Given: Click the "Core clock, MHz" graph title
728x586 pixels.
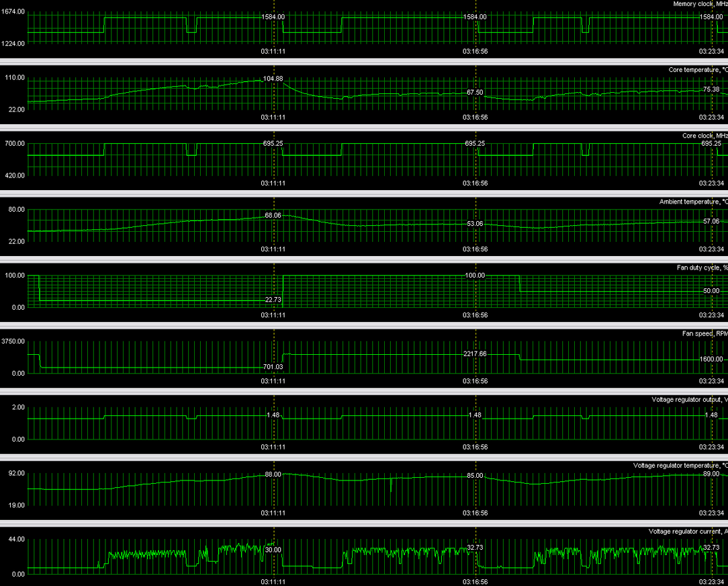Looking at the screenshot, I should (705, 136).
